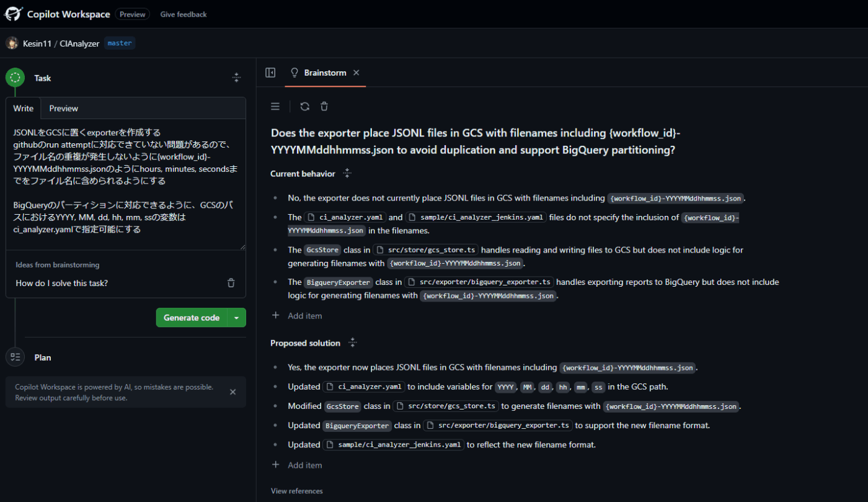Click the Proposed solution heading text

tap(305, 343)
